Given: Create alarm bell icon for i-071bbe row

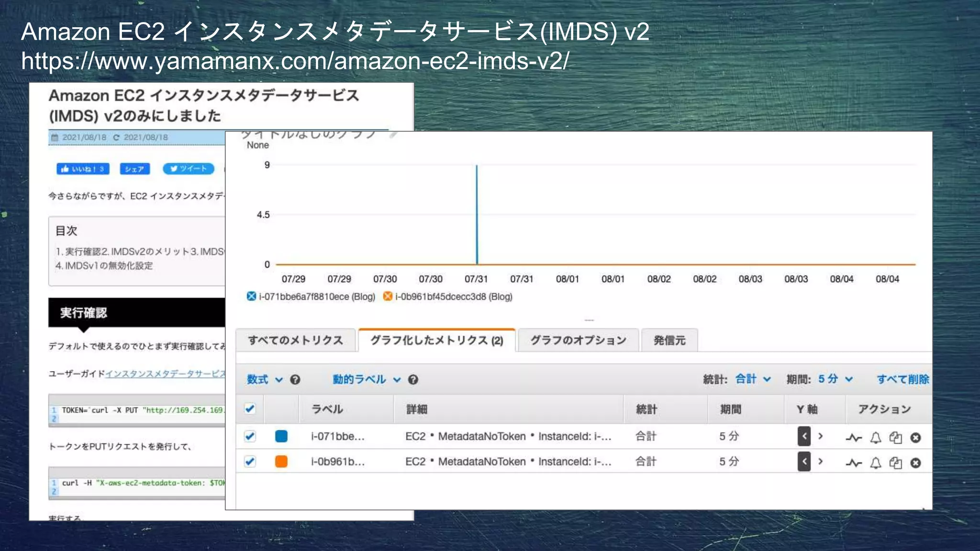Looking at the screenshot, I should click(x=875, y=438).
